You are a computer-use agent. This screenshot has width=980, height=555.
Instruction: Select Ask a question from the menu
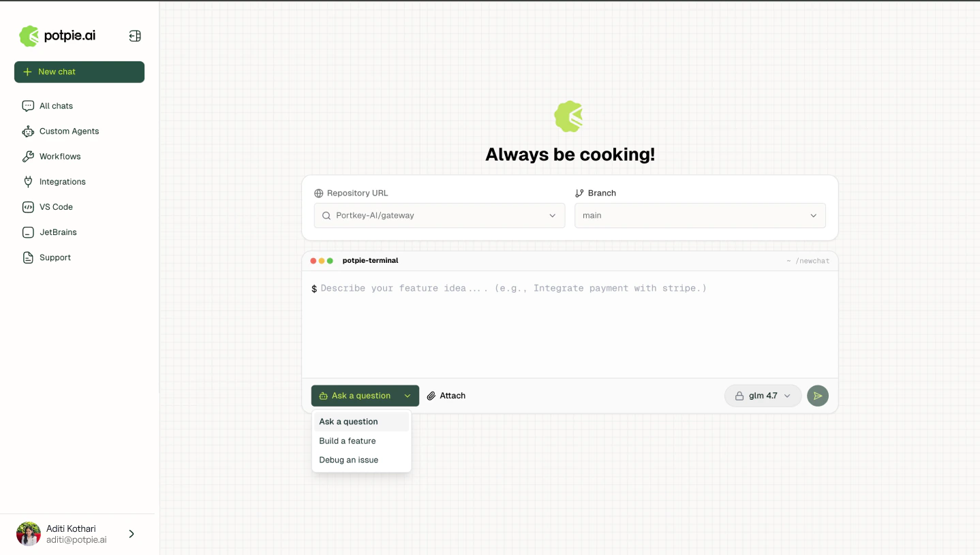[361, 422]
